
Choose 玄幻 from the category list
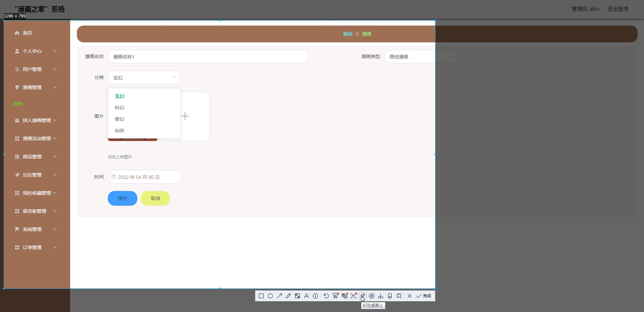pos(144,96)
